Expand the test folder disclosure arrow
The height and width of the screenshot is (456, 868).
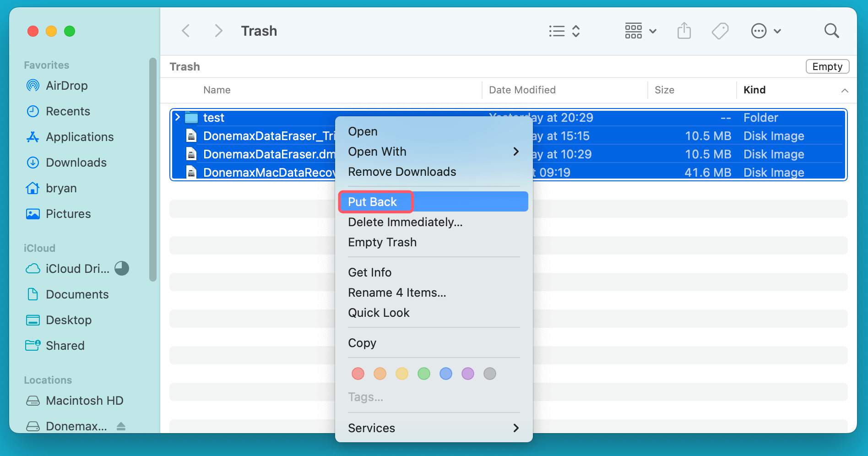(178, 117)
